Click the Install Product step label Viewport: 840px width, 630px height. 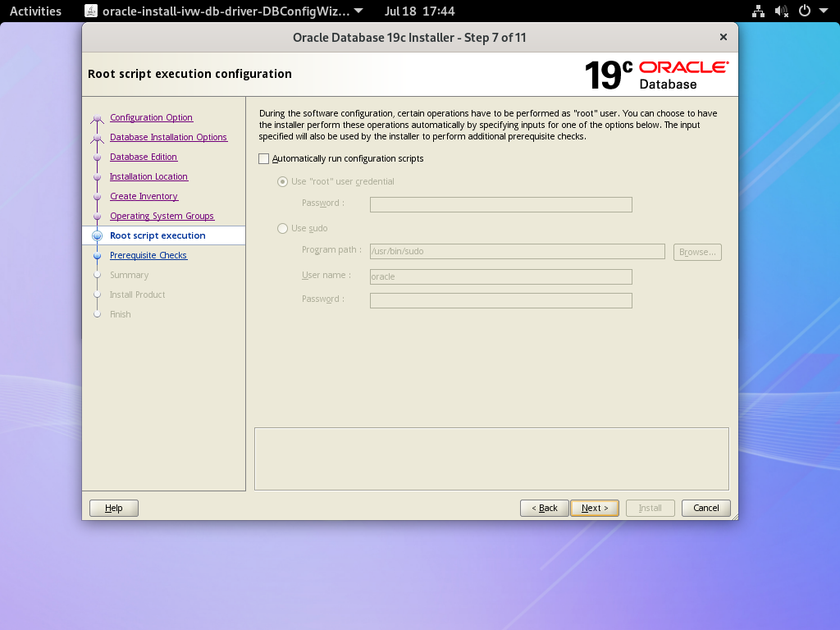pos(138,294)
